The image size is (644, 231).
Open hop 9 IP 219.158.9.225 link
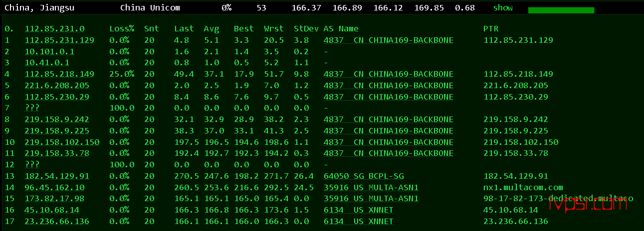[57, 130]
